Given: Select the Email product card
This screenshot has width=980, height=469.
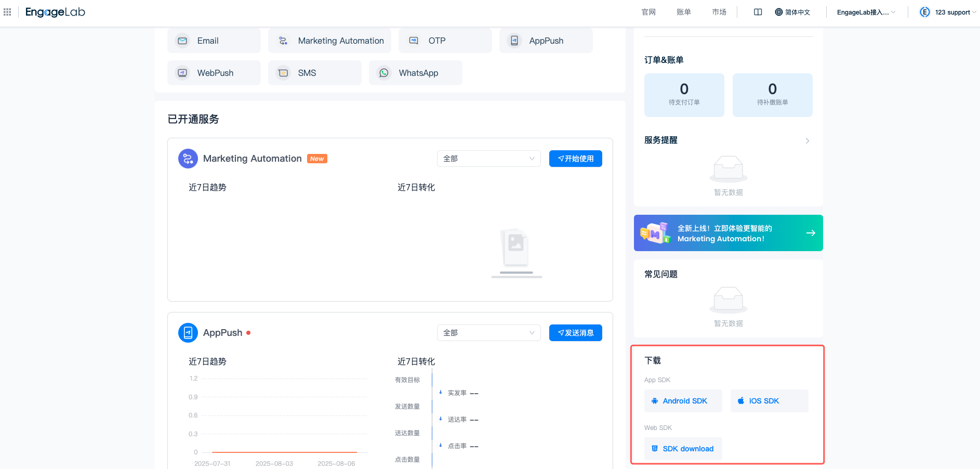Looking at the screenshot, I should coord(214,41).
